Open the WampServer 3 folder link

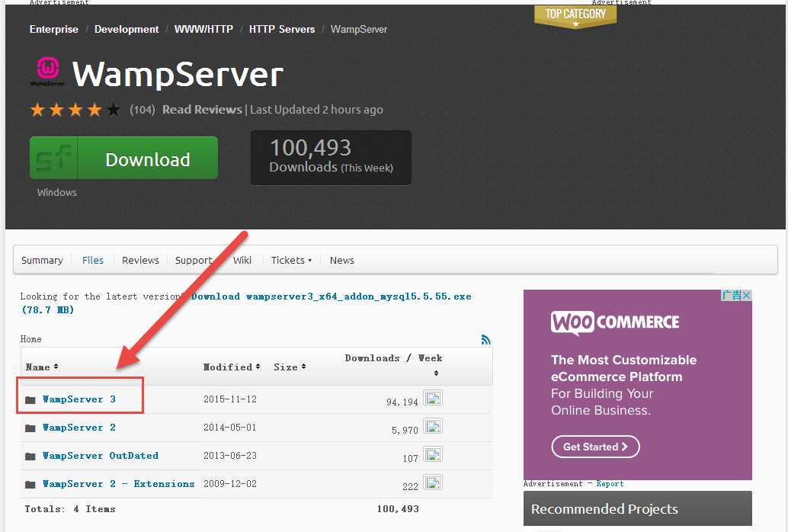(x=79, y=399)
